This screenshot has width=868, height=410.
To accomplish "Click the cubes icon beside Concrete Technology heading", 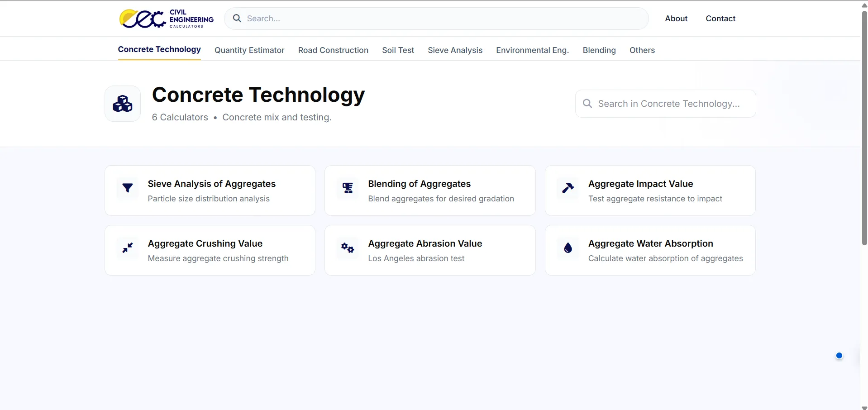I will [x=123, y=104].
